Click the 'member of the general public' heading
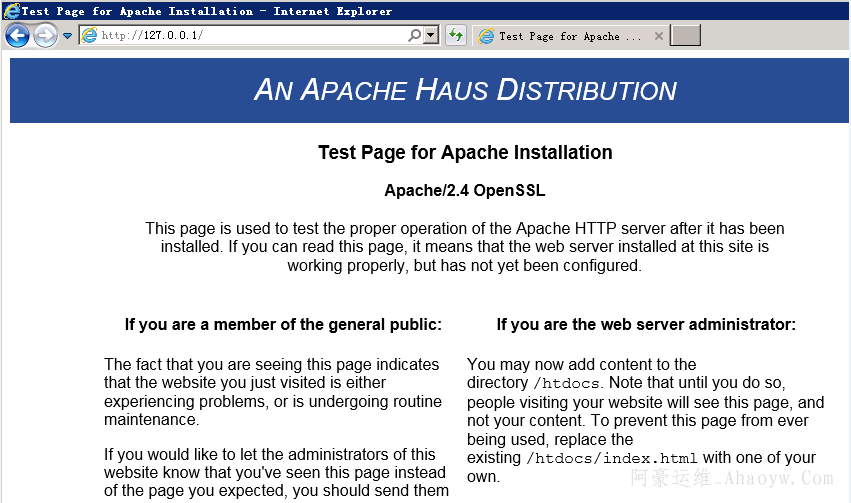The image size is (851, 503). point(283,324)
